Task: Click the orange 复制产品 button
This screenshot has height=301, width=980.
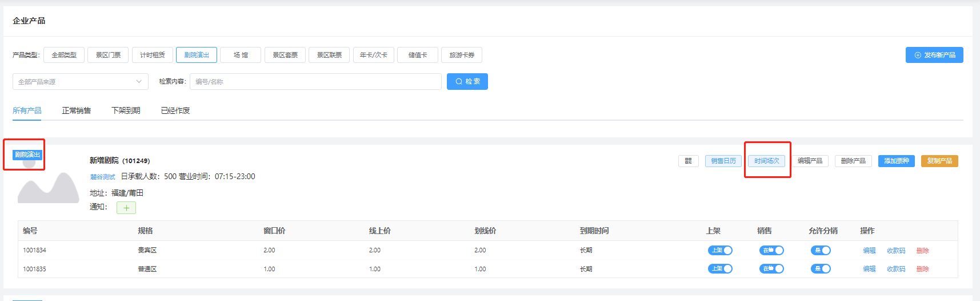Action: pyautogui.click(x=939, y=161)
